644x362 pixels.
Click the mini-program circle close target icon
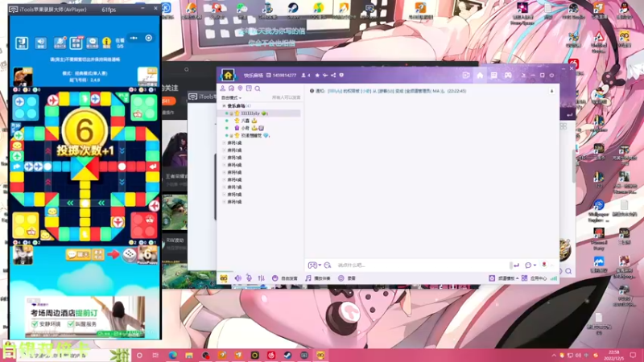(x=149, y=38)
